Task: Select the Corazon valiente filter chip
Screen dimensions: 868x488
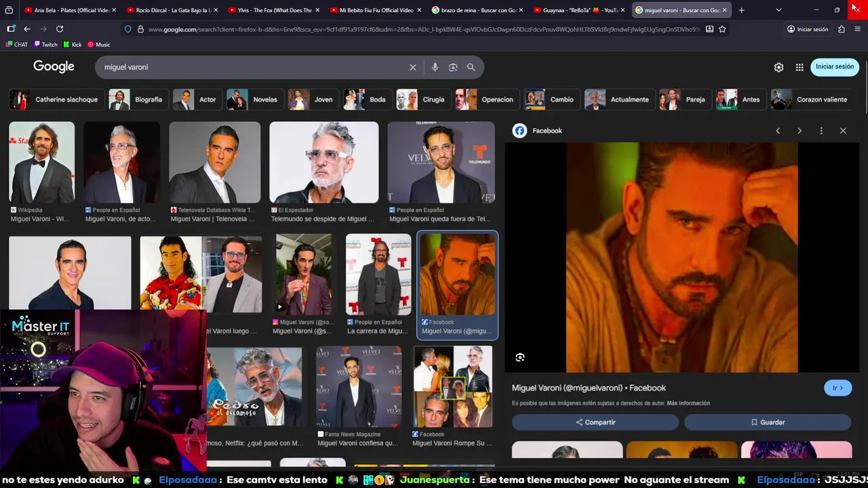Action: coord(812,100)
